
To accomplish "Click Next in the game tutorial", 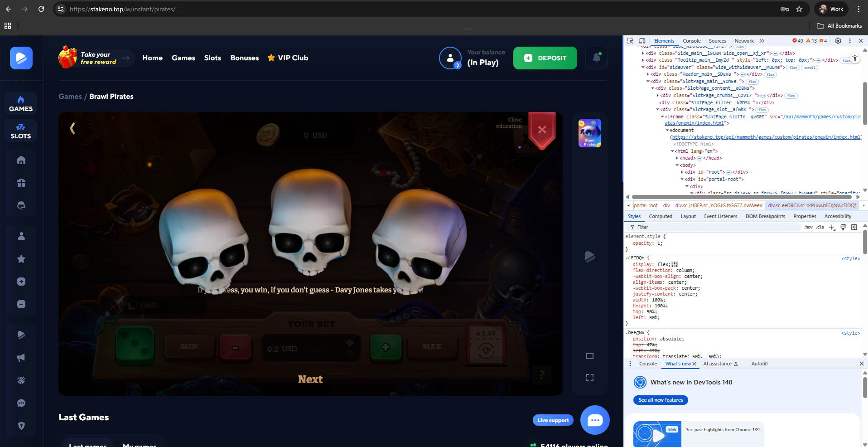I will 310,379.
